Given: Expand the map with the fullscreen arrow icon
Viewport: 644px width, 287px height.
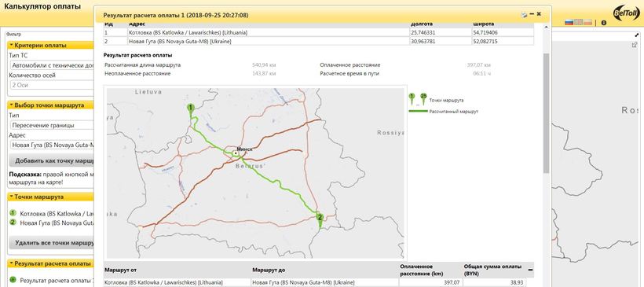Looking at the screenshot, I should pos(637,35).
